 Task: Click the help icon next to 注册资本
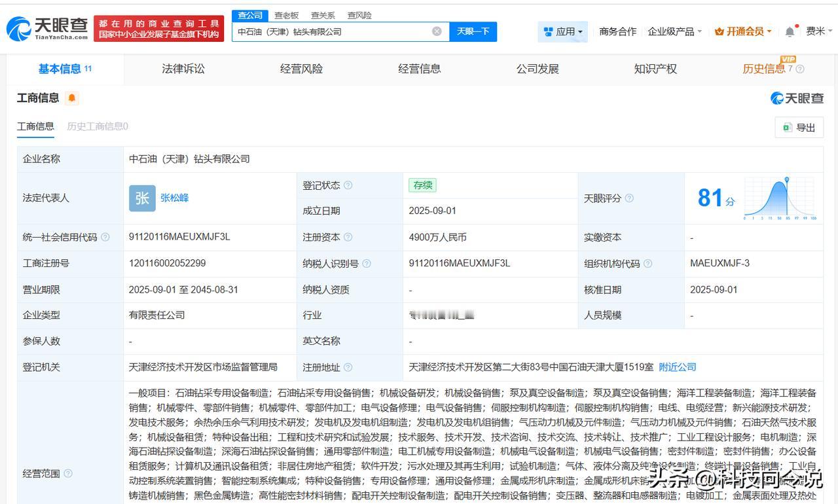point(348,237)
